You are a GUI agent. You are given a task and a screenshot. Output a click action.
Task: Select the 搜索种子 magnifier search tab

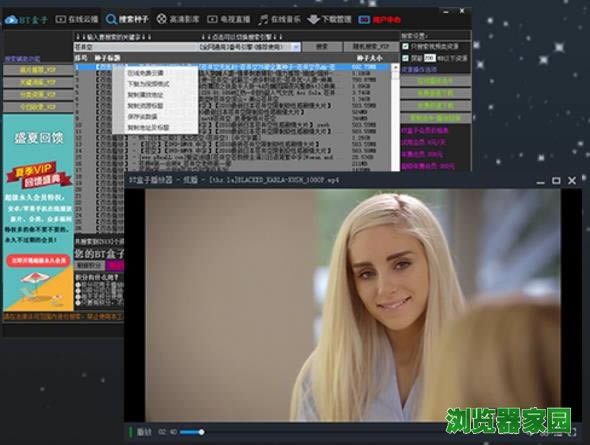pyautogui.click(x=127, y=19)
